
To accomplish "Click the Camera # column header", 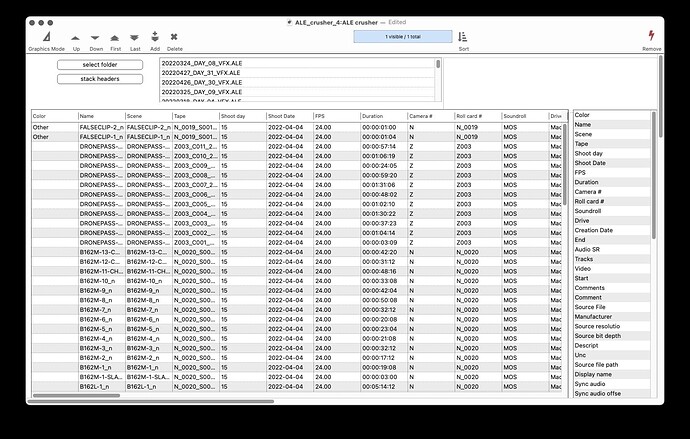I will (x=432, y=116).
